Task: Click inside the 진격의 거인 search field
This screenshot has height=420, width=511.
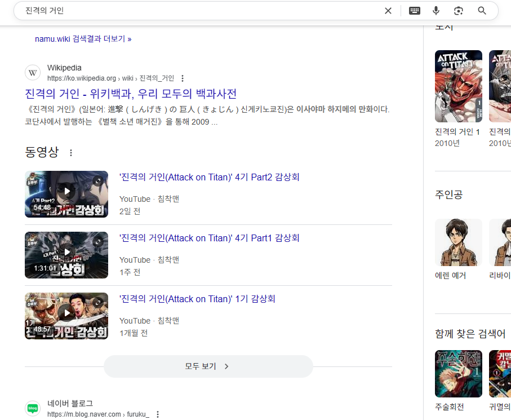Action: pos(202,11)
